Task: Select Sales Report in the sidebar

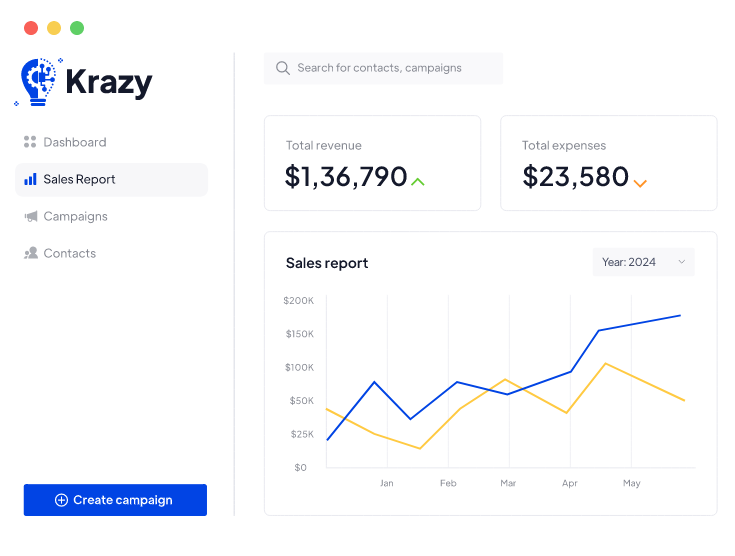Action: pyautogui.click(x=80, y=180)
